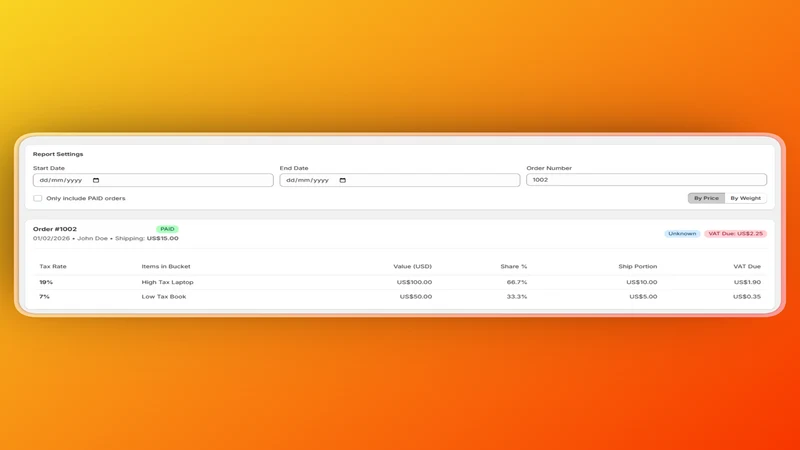Click the VAT Due US$2.25 badge
The height and width of the screenshot is (450, 800).
pyautogui.click(x=735, y=234)
